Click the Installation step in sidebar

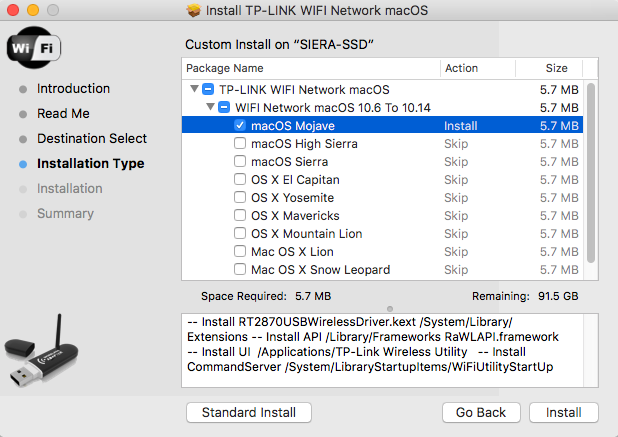point(70,188)
